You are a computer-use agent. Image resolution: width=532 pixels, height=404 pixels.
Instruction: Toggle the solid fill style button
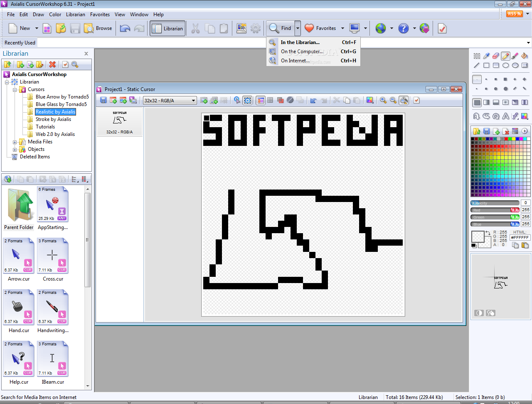point(477,102)
